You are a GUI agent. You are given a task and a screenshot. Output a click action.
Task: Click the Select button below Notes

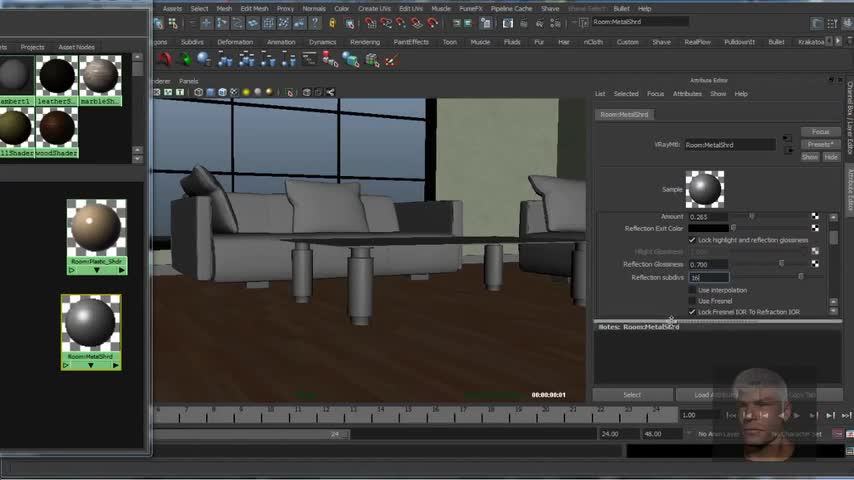pos(632,395)
